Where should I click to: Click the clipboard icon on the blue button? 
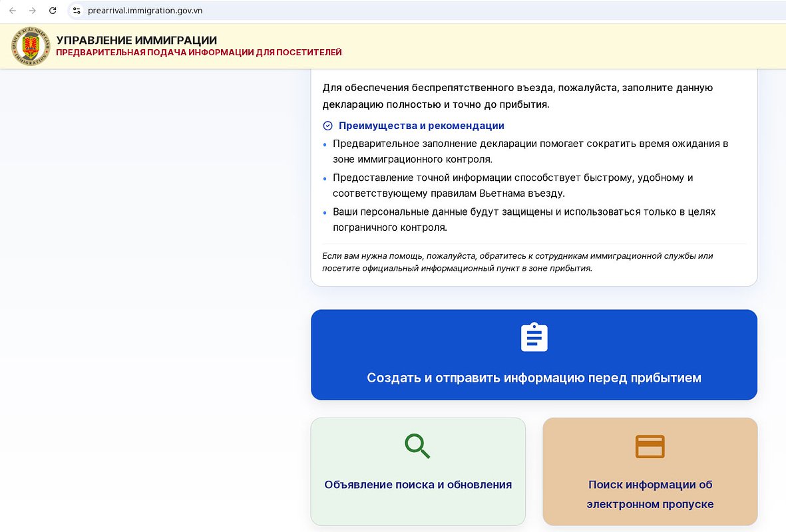pos(534,337)
